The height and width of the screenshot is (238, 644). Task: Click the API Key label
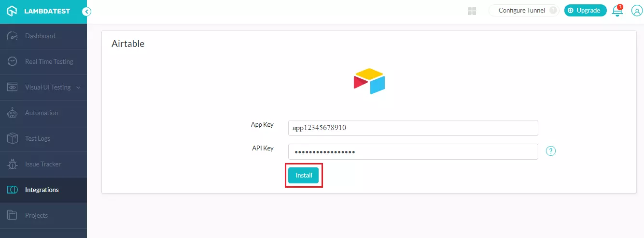[263, 148]
